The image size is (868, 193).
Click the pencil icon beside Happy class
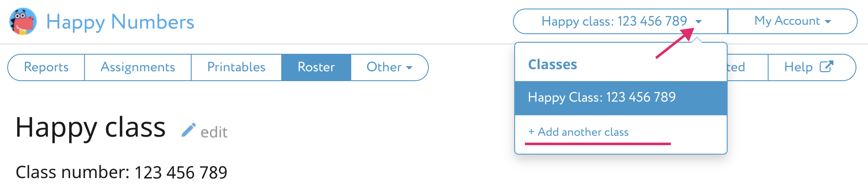[x=188, y=130]
